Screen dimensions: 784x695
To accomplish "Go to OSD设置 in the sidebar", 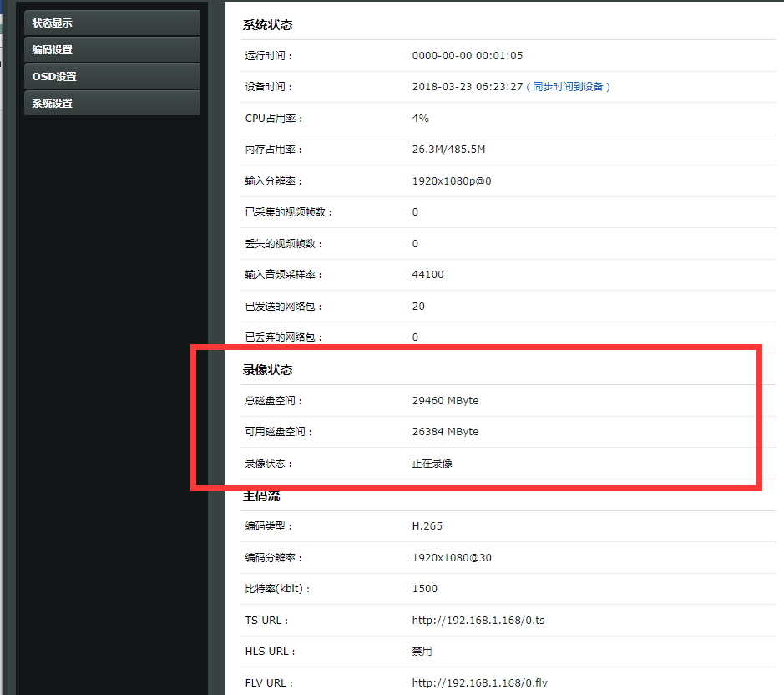I will (x=111, y=76).
